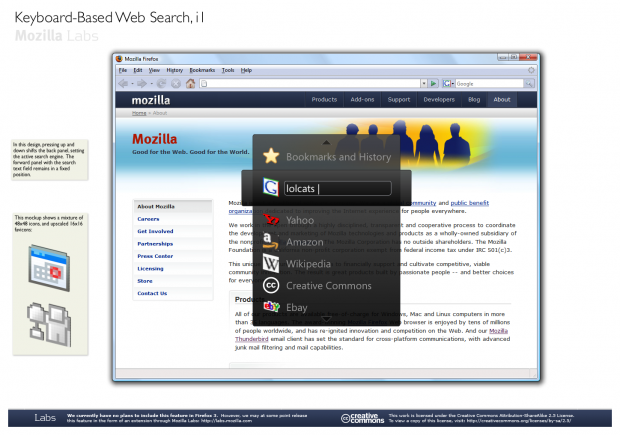The width and height of the screenshot is (620, 435).
Task: Choose the Ebay search engine icon
Action: (x=270, y=308)
